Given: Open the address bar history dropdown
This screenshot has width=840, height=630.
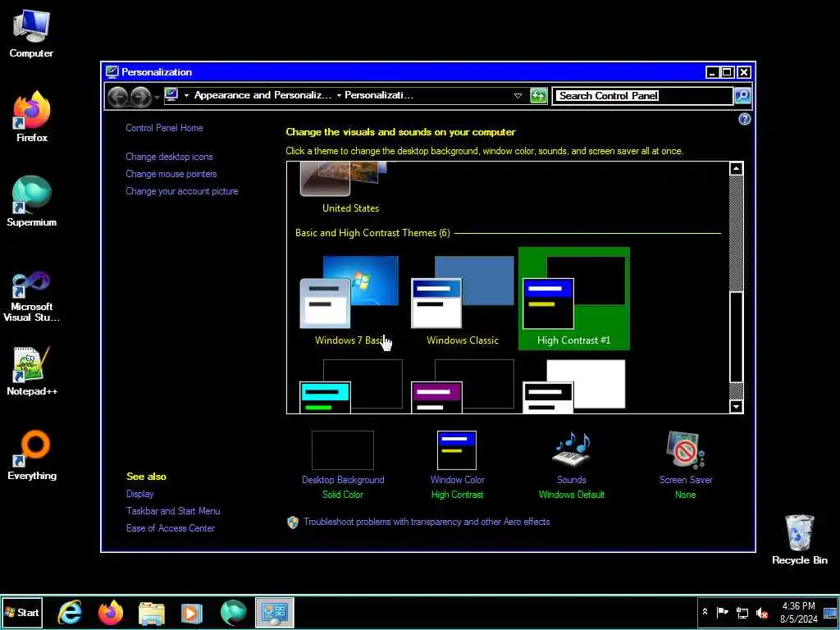Looking at the screenshot, I should click(x=518, y=96).
